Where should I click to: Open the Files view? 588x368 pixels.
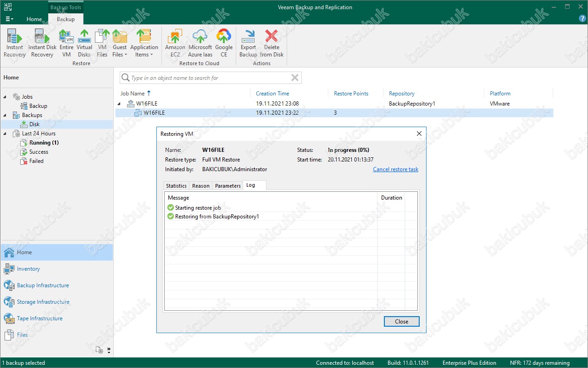(56, 335)
